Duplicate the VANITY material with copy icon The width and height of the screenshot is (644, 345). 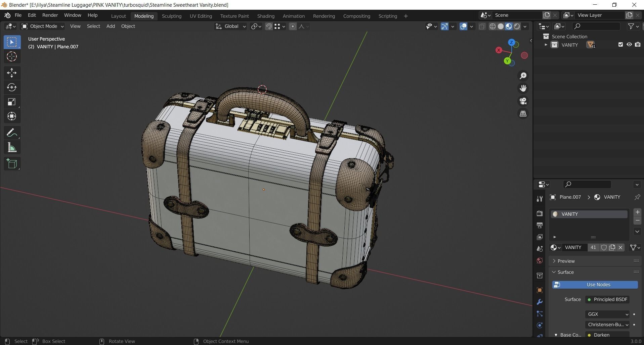pyautogui.click(x=612, y=247)
